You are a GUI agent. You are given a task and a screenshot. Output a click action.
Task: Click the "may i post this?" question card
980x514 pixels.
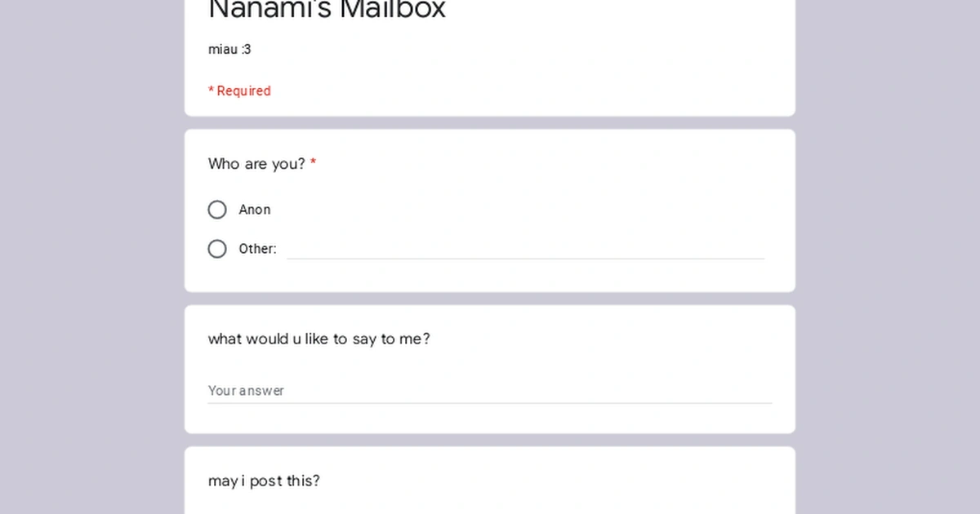pyautogui.click(x=490, y=480)
